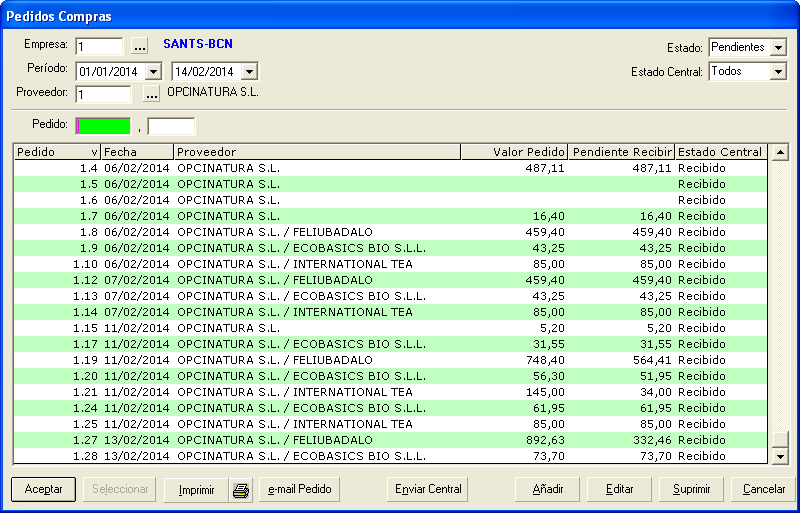Open Proveedor lookup ellipsis button

pyautogui.click(x=152, y=94)
